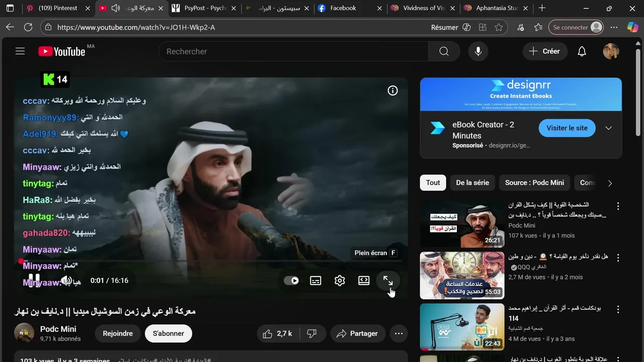Go to the YouTube home logo
This screenshot has width=644, height=362.
62,51
